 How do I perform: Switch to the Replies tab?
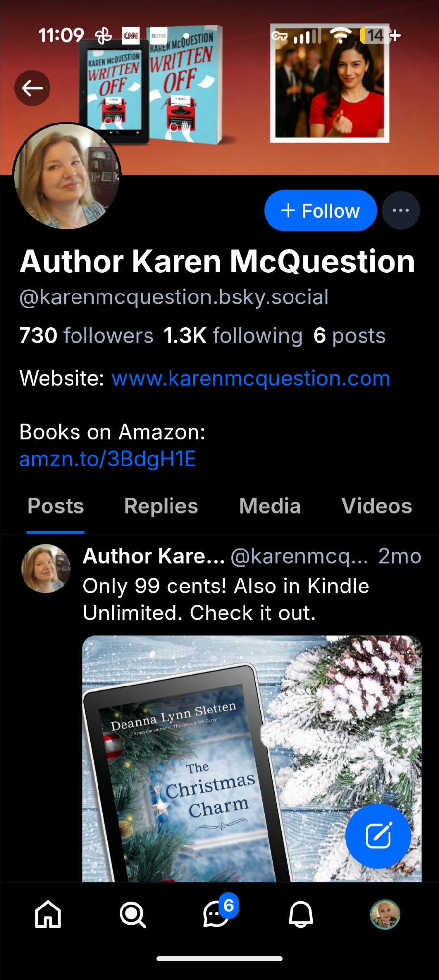(x=161, y=506)
